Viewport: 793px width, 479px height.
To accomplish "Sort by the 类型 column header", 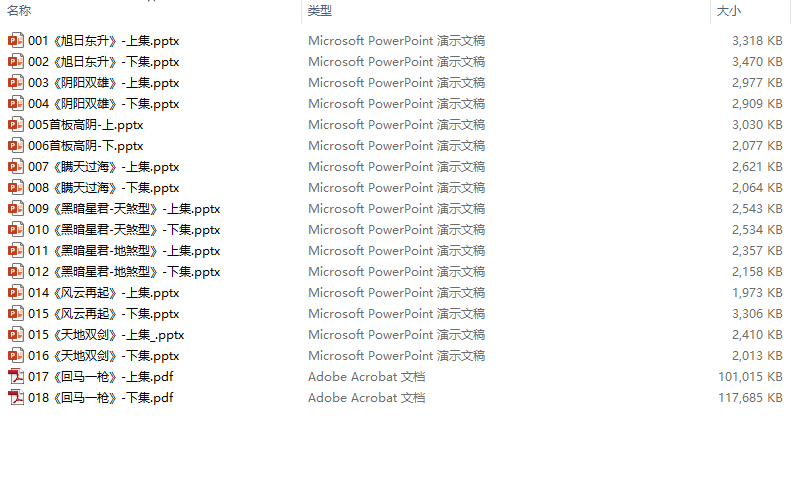I will [x=320, y=11].
